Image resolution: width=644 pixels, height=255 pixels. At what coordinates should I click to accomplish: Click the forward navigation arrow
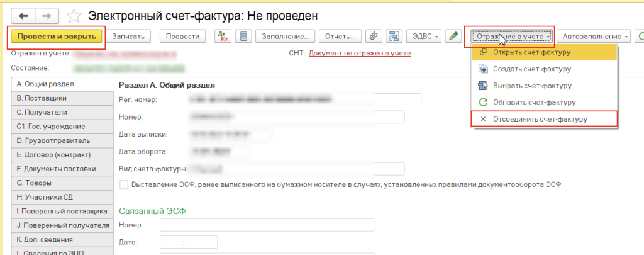click(47, 15)
